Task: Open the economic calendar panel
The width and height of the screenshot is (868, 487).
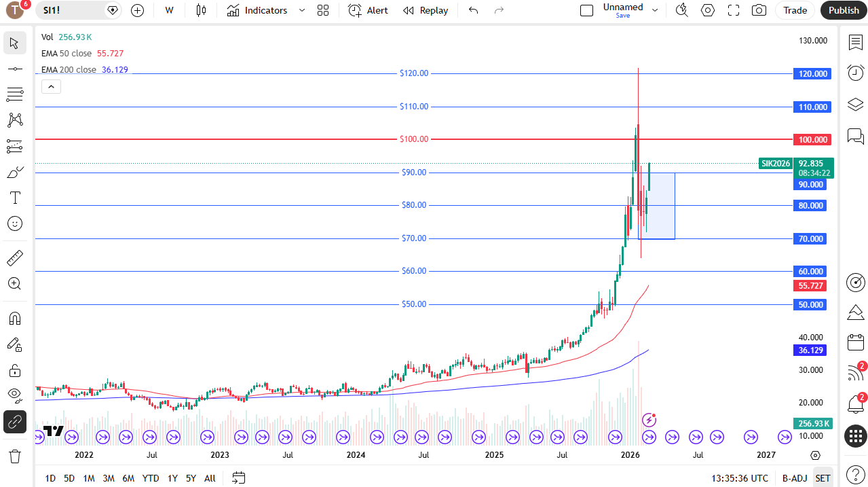Action: pyautogui.click(x=855, y=343)
